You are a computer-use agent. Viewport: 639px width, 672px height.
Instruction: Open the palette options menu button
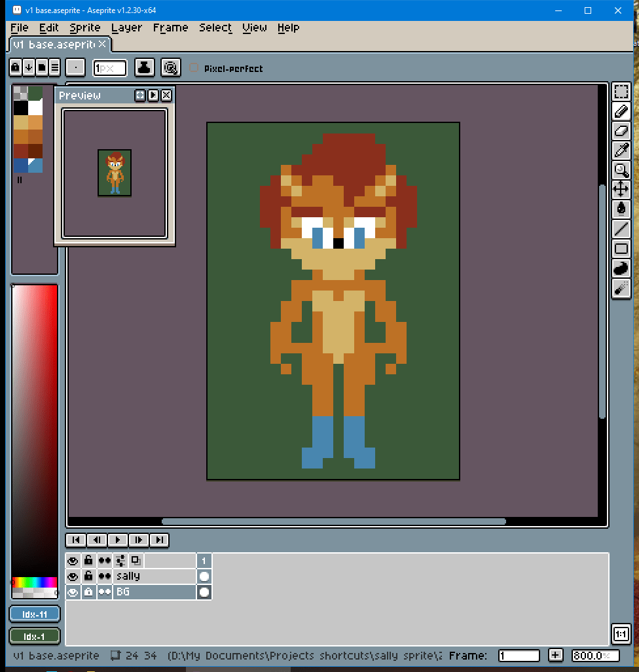pyautogui.click(x=55, y=67)
